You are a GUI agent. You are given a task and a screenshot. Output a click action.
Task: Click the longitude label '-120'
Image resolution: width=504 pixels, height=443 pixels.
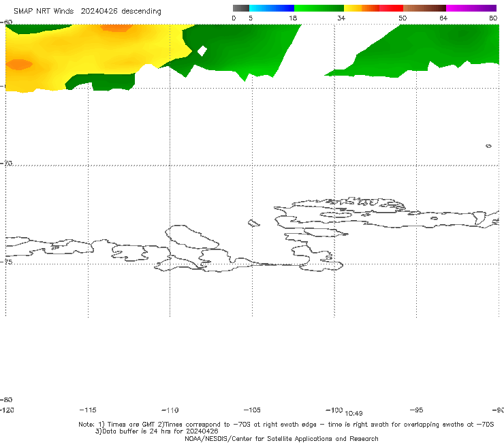(x=7, y=410)
